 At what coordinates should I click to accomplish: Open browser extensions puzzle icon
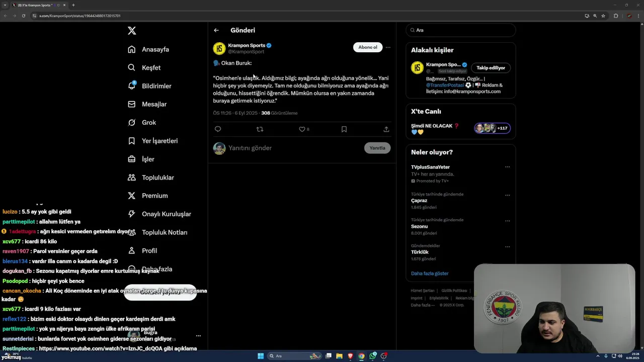pyautogui.click(x=615, y=16)
